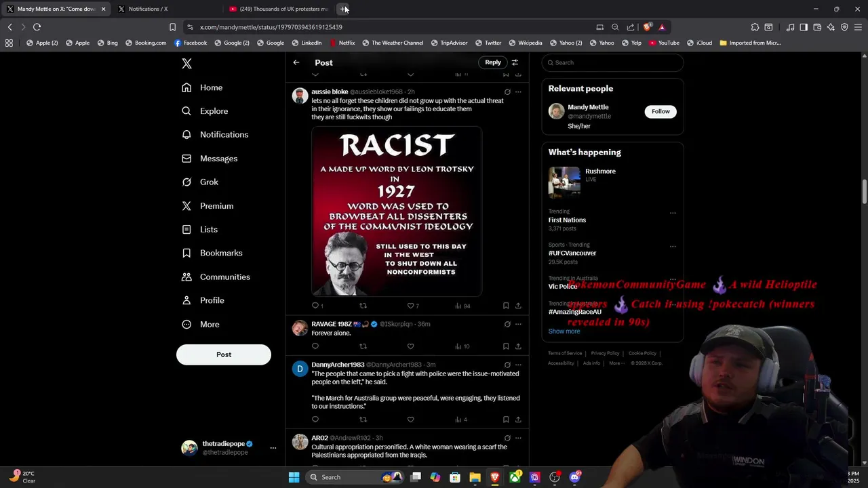The width and height of the screenshot is (868, 488).
Task: Click the Brave Shields lion icon
Action: tap(647, 27)
